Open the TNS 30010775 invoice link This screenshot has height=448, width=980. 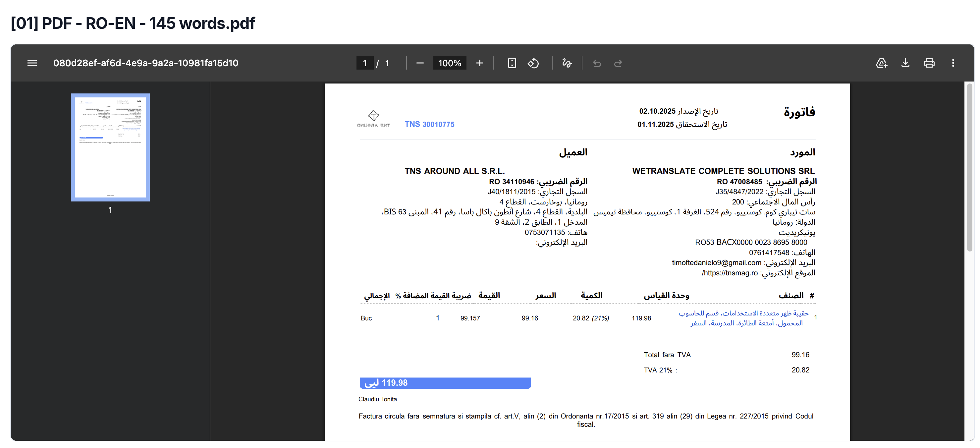coord(429,124)
